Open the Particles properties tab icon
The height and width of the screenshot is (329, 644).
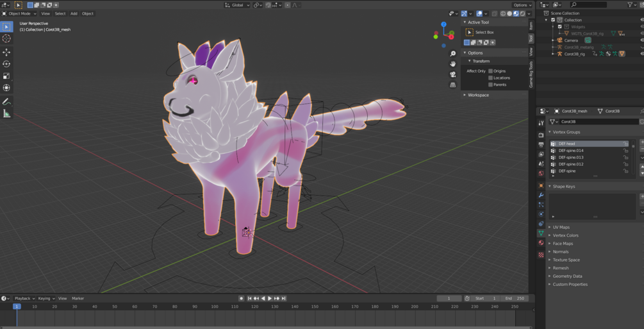pos(541,205)
